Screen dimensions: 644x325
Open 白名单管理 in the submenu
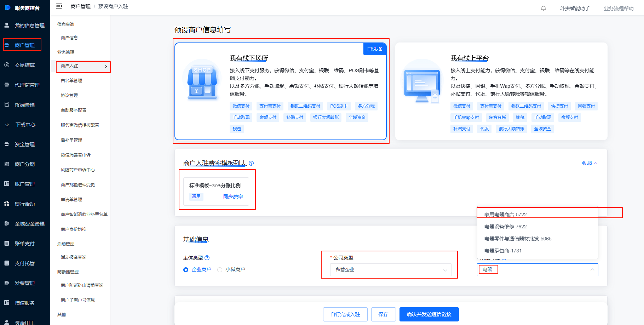coord(71,80)
